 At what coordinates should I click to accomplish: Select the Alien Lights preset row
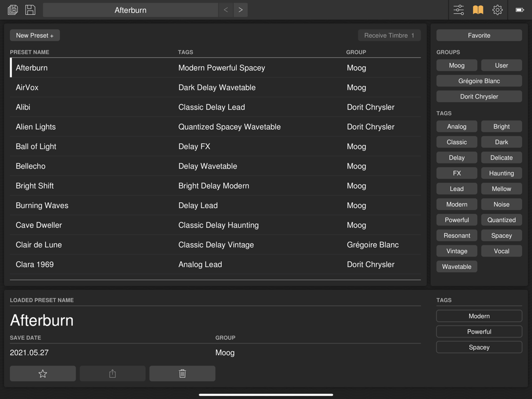pyautogui.click(x=215, y=127)
